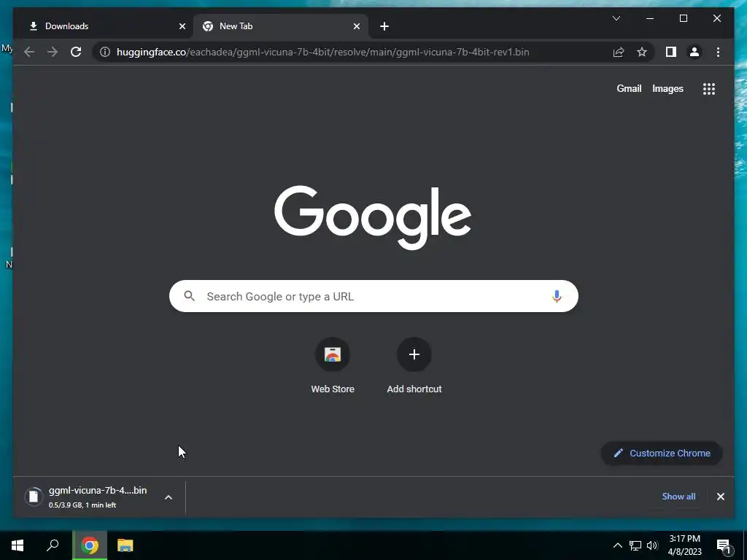The width and height of the screenshot is (747, 560).
Task: Click the Downloads tab download arrow icon
Action: (x=34, y=26)
